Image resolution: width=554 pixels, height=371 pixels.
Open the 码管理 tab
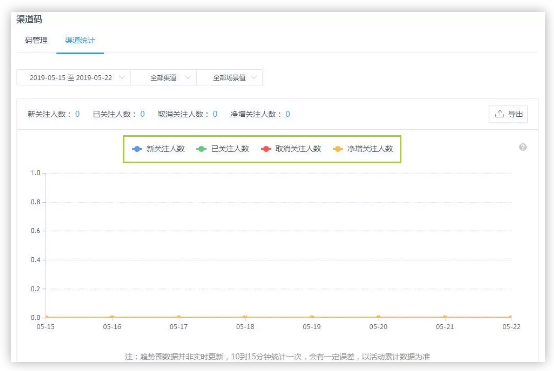[x=36, y=40]
